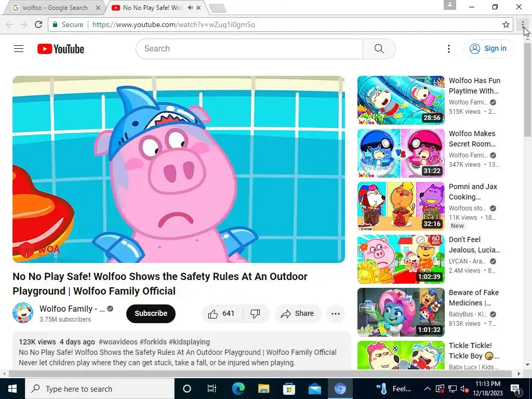Image resolution: width=532 pixels, height=399 pixels.
Task: Click the taskbar search box
Action: pos(99,389)
